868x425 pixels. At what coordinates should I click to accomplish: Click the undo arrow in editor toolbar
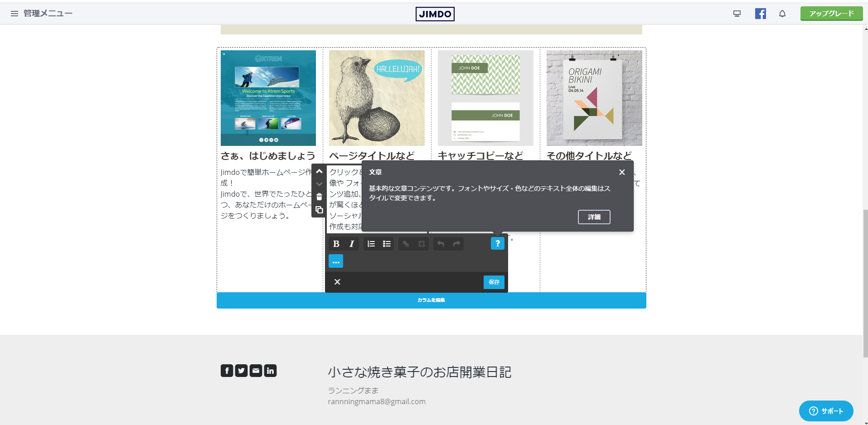pyautogui.click(x=441, y=244)
